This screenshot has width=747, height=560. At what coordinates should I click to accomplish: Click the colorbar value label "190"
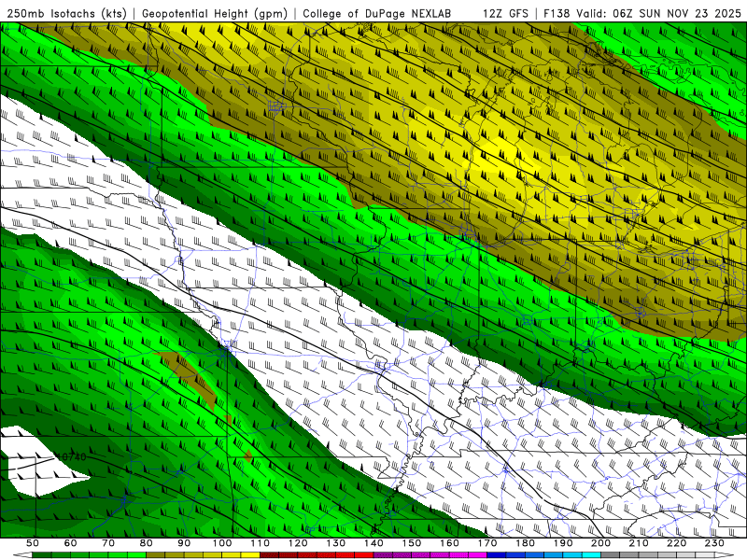tap(563, 543)
